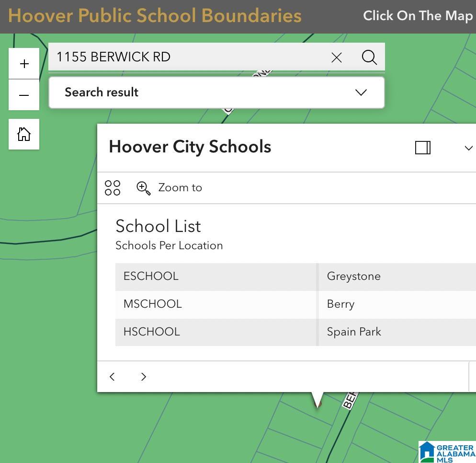Click the School List heading

pos(158,226)
